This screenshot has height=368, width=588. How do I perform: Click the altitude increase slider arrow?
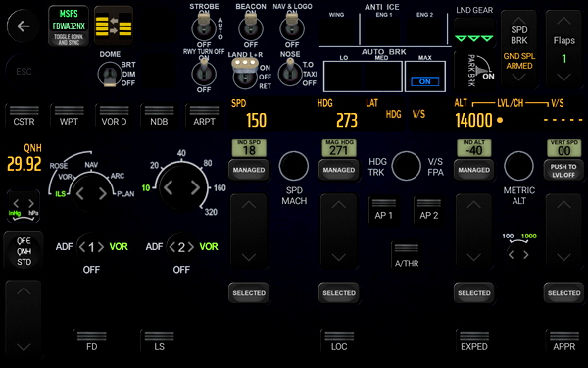tap(473, 205)
